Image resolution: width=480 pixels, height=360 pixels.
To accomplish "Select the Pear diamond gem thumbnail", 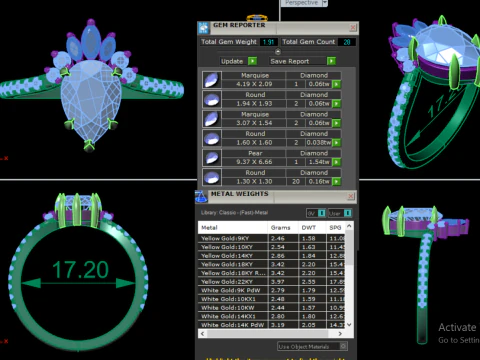I will pyautogui.click(x=212, y=158).
